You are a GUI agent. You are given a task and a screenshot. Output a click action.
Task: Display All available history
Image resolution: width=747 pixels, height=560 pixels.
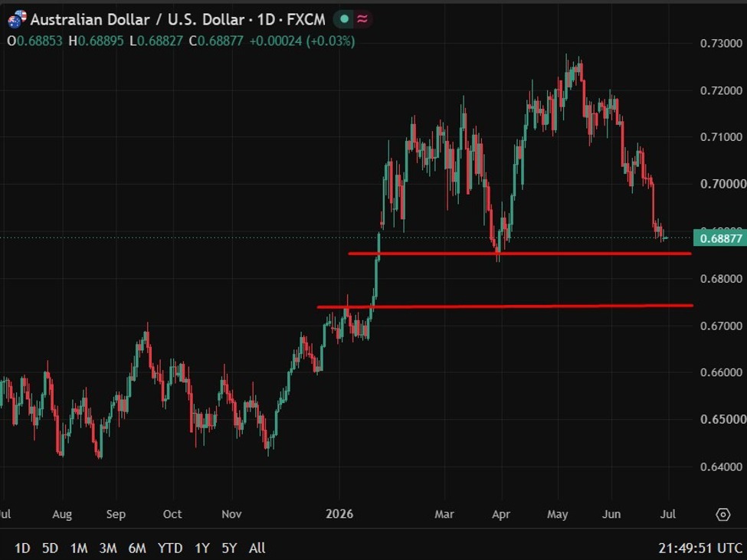click(257, 548)
